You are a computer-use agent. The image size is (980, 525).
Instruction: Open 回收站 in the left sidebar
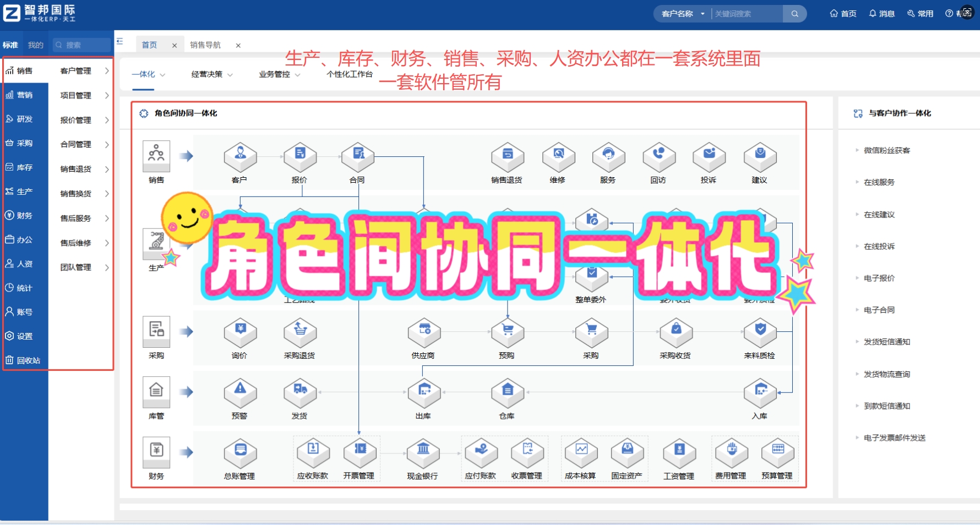tap(24, 360)
